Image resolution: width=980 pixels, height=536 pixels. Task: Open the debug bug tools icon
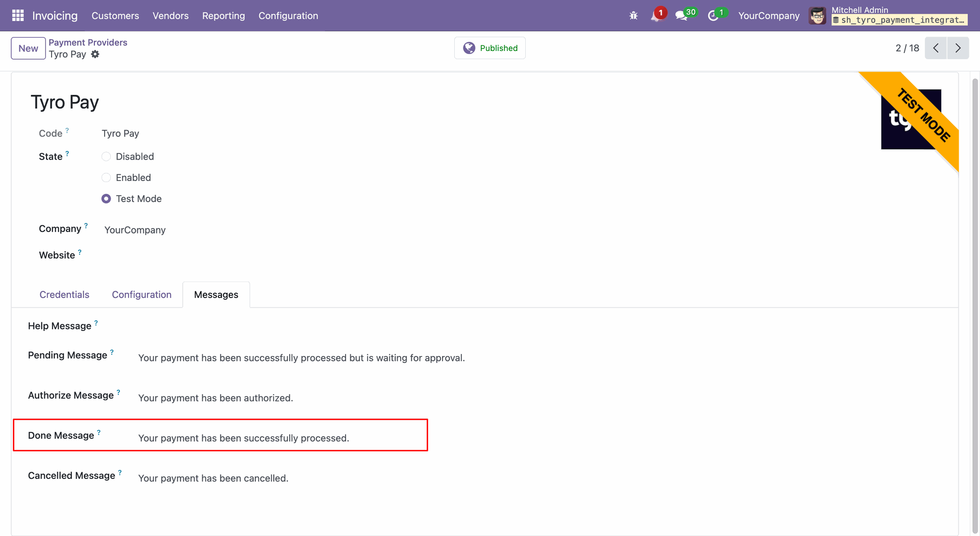(633, 16)
